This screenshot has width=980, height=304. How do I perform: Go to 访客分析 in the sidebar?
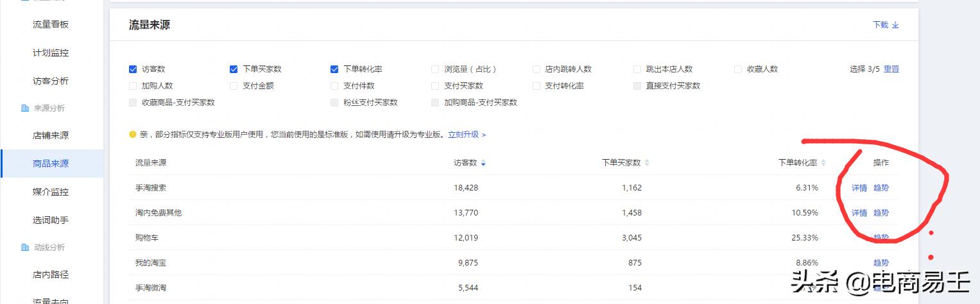(x=51, y=81)
